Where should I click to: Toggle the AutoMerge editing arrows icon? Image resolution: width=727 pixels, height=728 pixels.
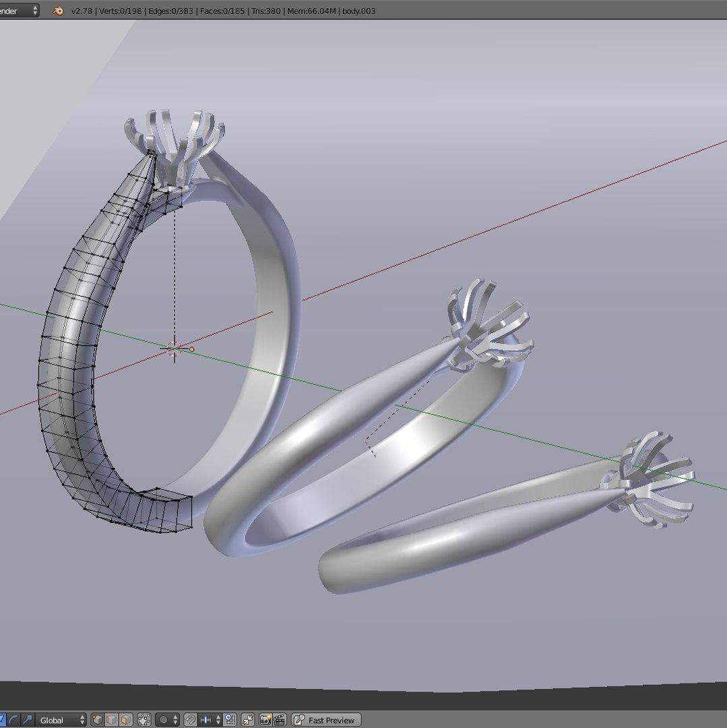(x=248, y=720)
